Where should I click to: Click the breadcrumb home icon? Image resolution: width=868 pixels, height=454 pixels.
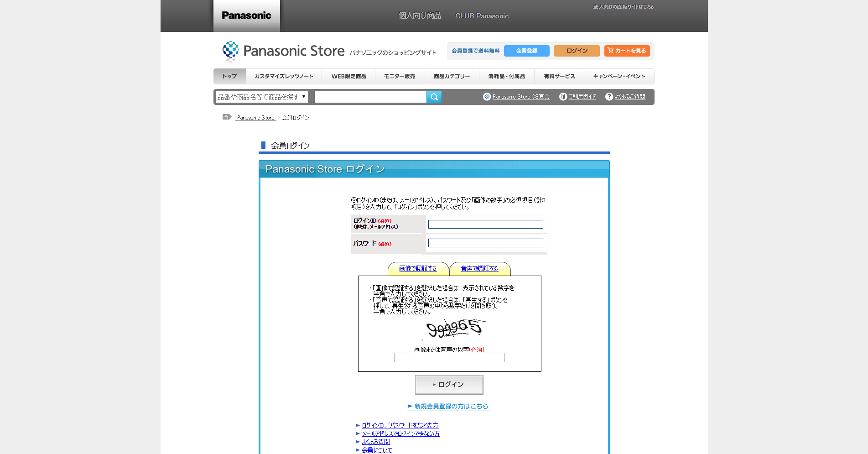[x=227, y=117]
